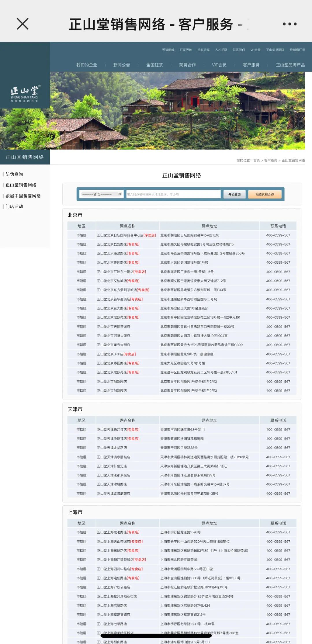This screenshot has height=644, width=312.
Task: Open 防伪查询 in the sidebar
Action: point(14,174)
